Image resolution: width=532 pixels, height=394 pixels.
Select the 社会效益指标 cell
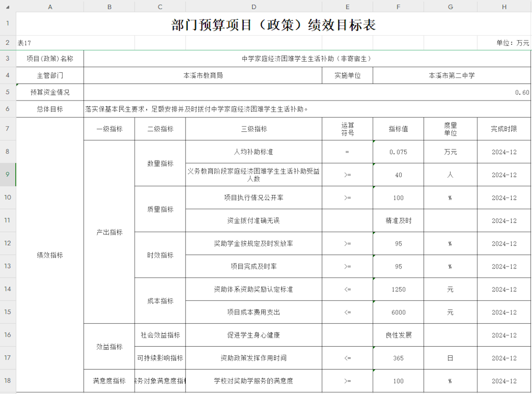tap(160, 335)
